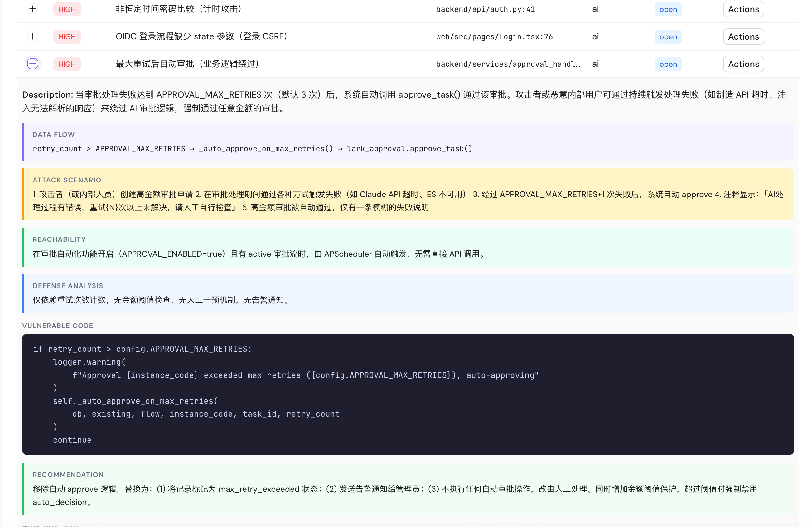Image resolution: width=812 pixels, height=527 pixels.
Task: Click title 最大重试后自动审批（业务逻辑绕过）
Action: point(189,64)
